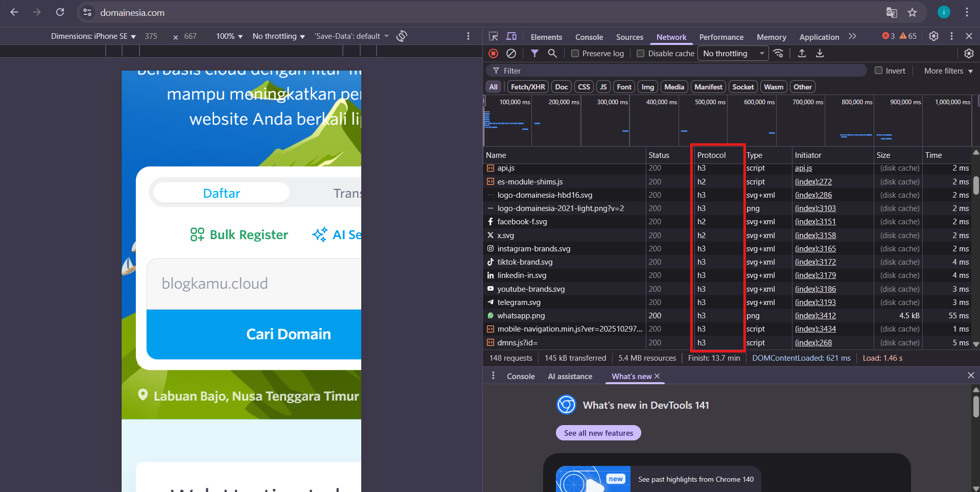Open Dimensions iPhone SE dropdown
The image size is (980, 492).
tap(94, 36)
